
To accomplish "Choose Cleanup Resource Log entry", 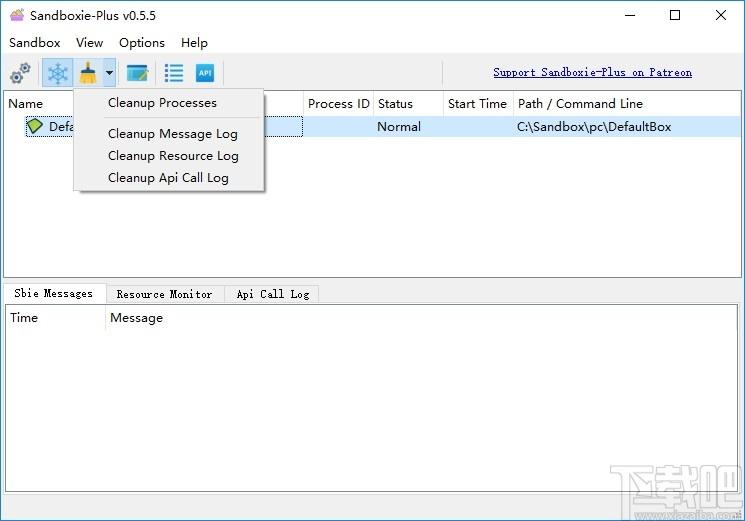I will 173,156.
